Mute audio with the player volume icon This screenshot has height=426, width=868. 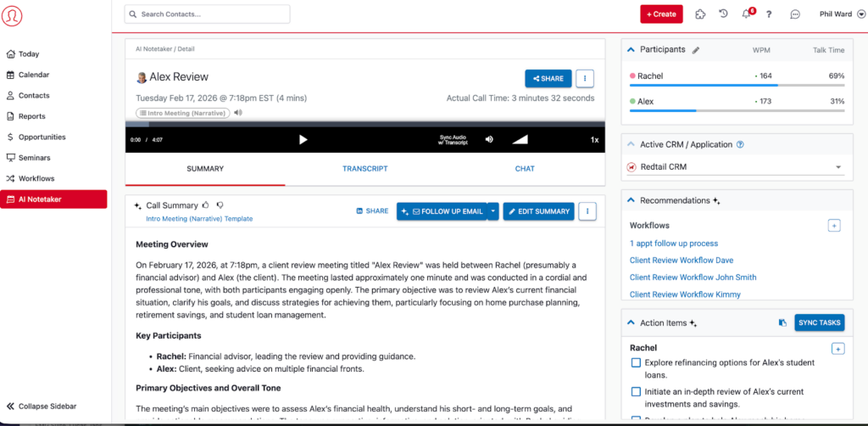[x=489, y=139]
